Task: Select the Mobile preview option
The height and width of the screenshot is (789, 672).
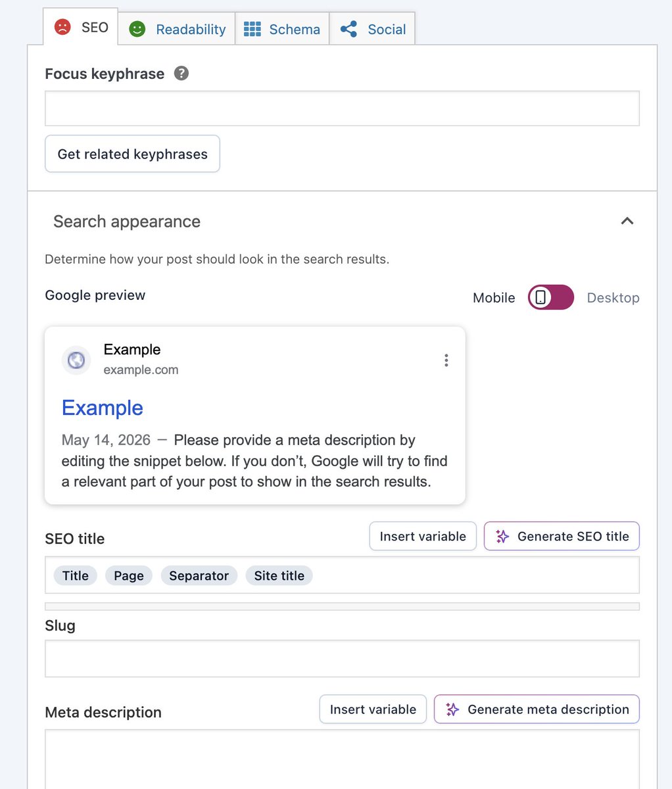Action: (494, 298)
